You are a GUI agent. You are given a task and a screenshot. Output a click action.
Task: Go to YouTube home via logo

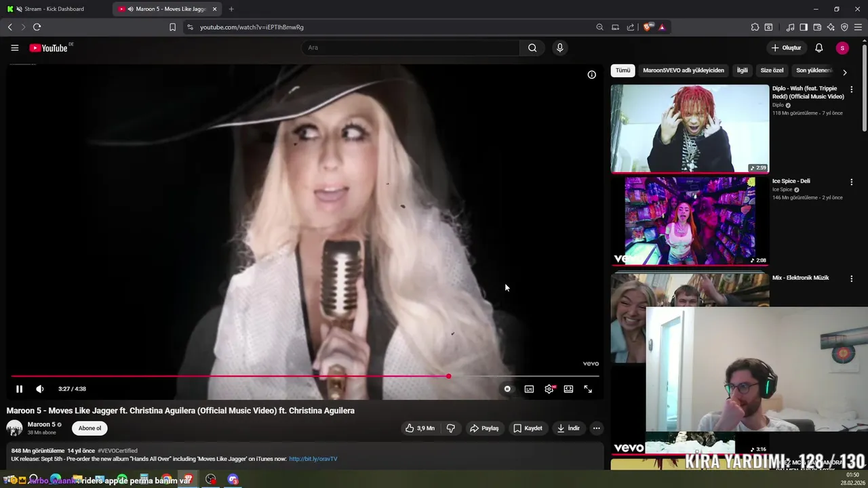point(49,48)
